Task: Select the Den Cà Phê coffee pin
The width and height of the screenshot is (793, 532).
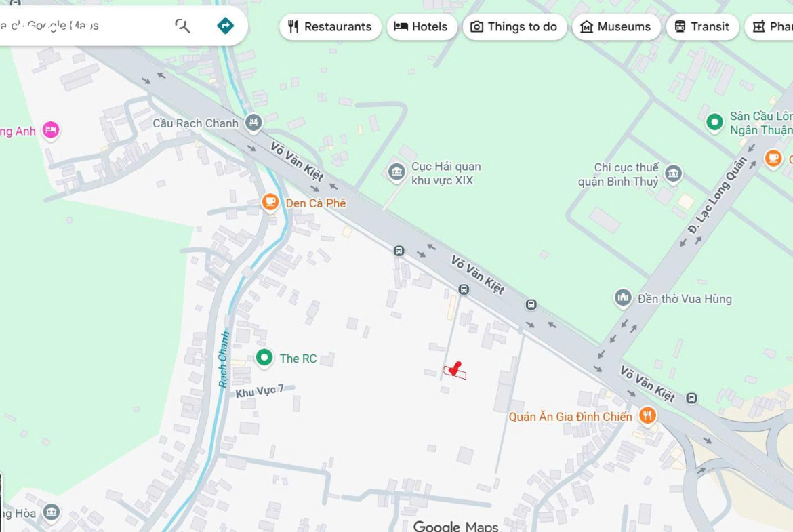Action: tap(270, 203)
